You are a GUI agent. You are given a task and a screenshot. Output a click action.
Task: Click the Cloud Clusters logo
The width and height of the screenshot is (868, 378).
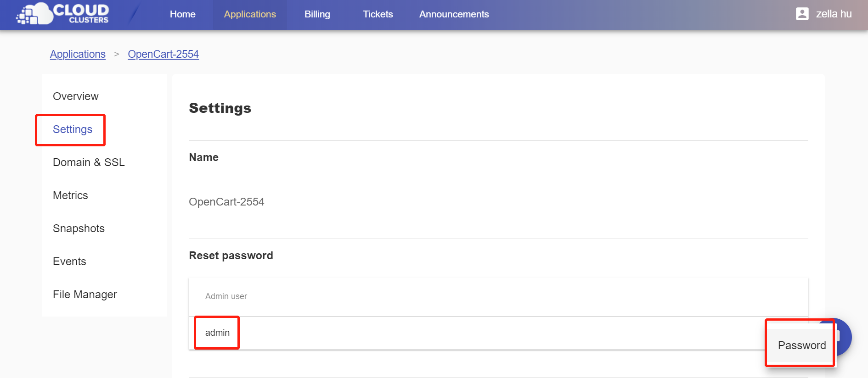(63, 14)
